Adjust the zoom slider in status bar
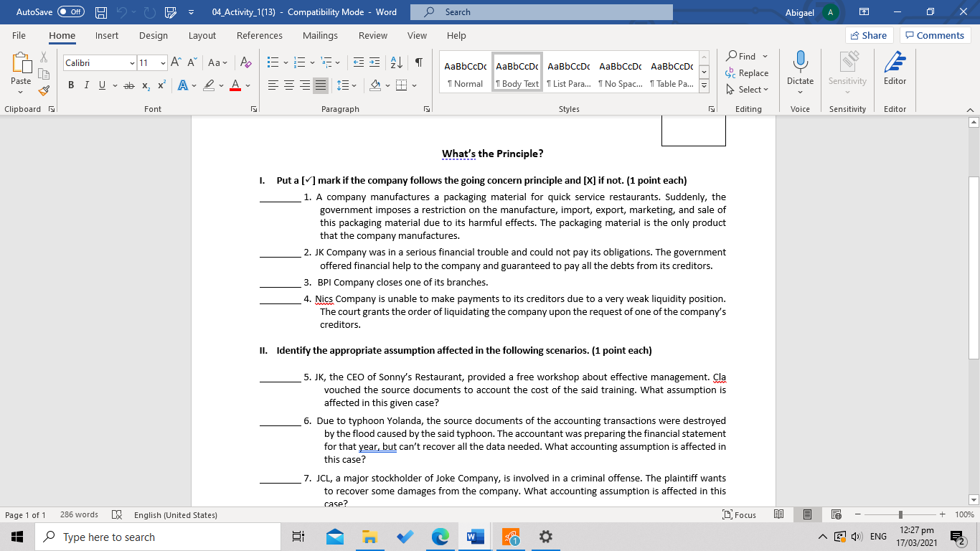This screenshot has height=551, width=980. [900, 514]
